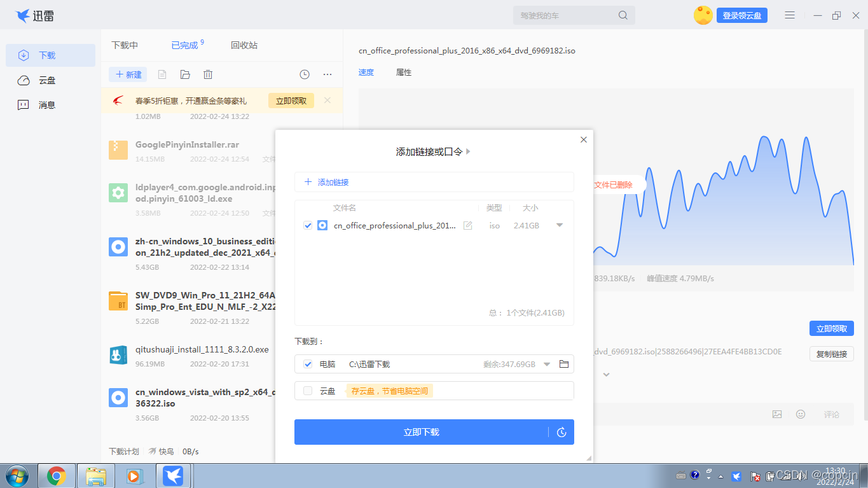Open the hamburger main menu
This screenshot has width=868, height=488.
(790, 15)
